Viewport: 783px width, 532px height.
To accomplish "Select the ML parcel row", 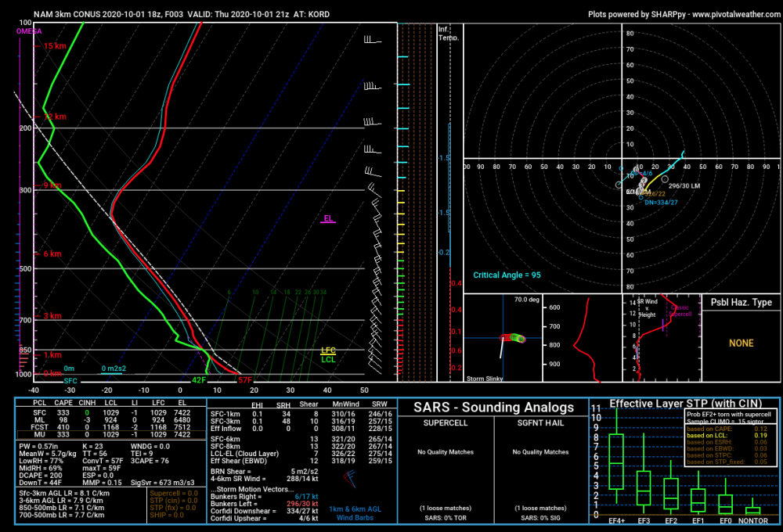I will pos(111,420).
